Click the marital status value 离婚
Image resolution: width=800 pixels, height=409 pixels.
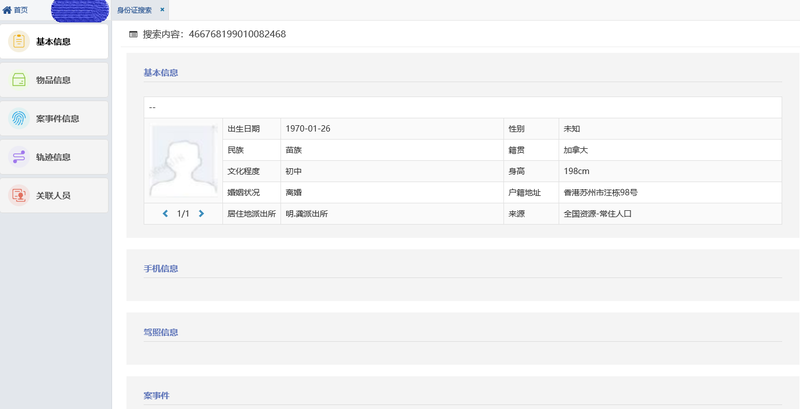click(294, 192)
